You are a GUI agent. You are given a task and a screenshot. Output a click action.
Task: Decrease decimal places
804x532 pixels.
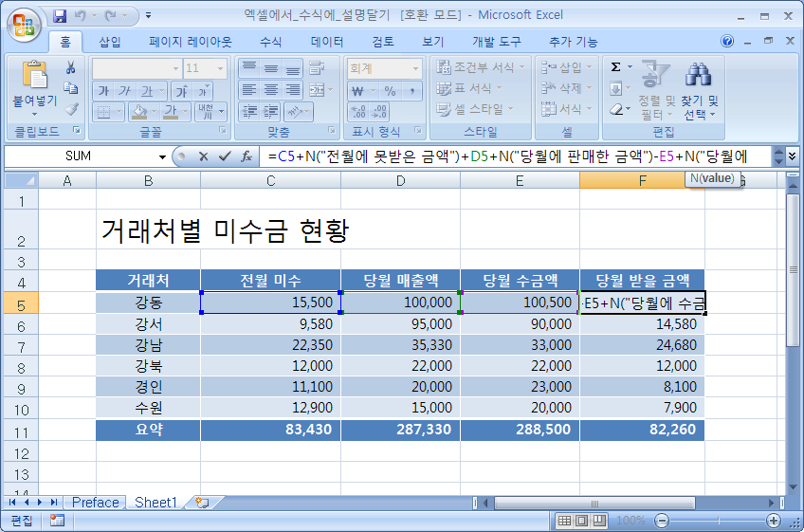[380, 111]
